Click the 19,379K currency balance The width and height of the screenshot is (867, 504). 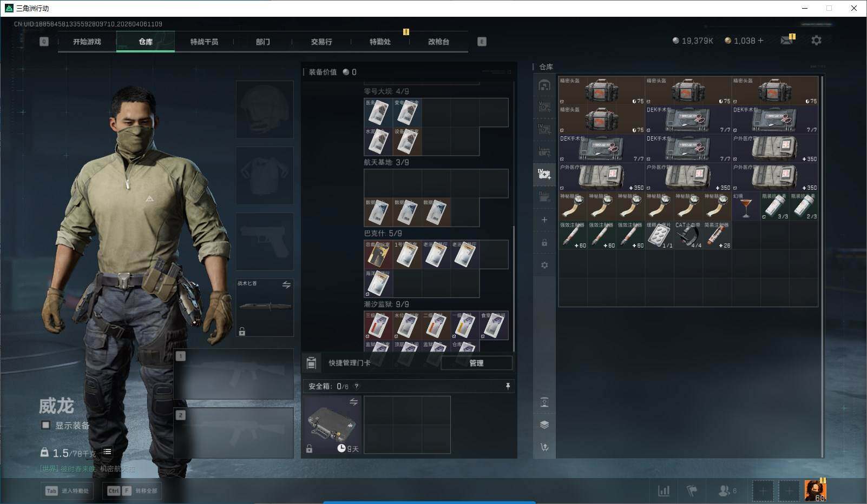click(693, 41)
